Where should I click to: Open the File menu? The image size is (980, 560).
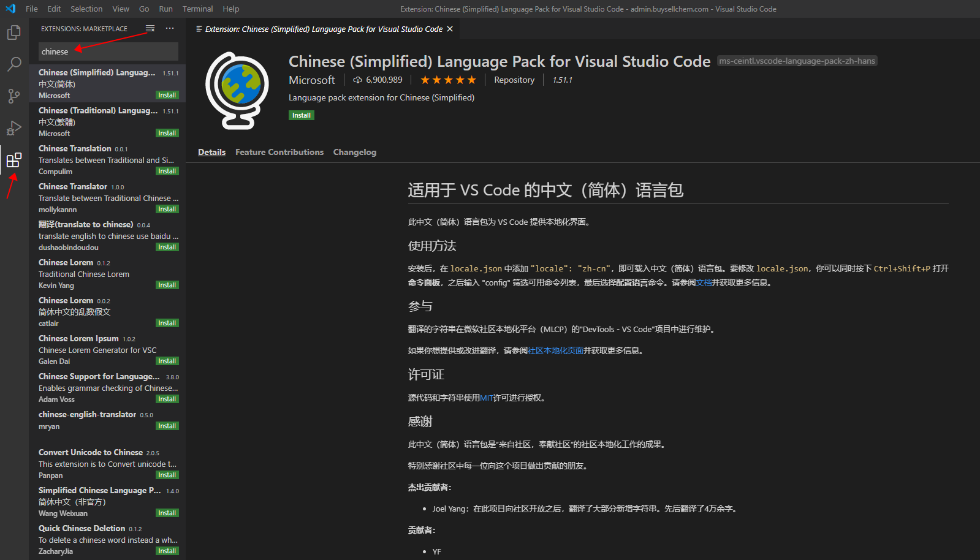pyautogui.click(x=32, y=9)
